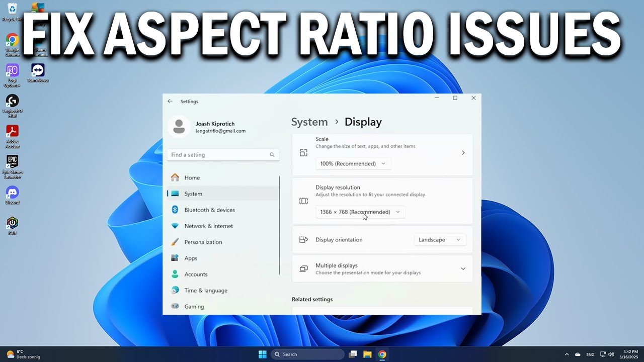Show hidden system tray icons
This screenshot has height=362, width=644.
567,354
